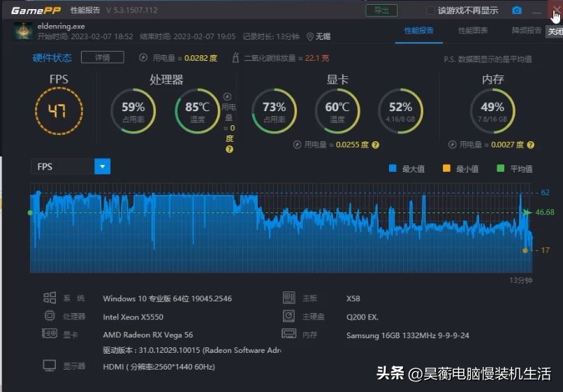Click the GPU power usage icon
This screenshot has width=563, height=392.
[297, 145]
